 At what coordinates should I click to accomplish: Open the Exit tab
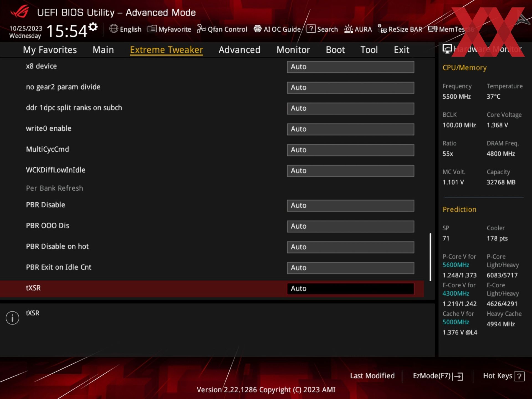401,50
